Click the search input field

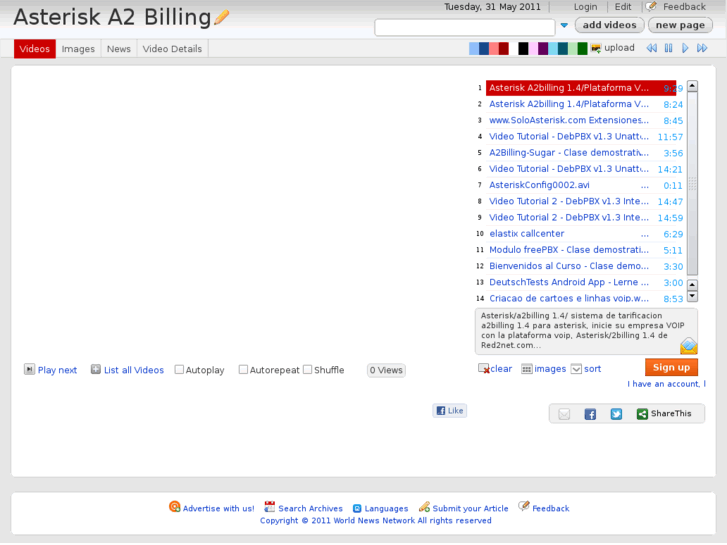[x=465, y=27]
